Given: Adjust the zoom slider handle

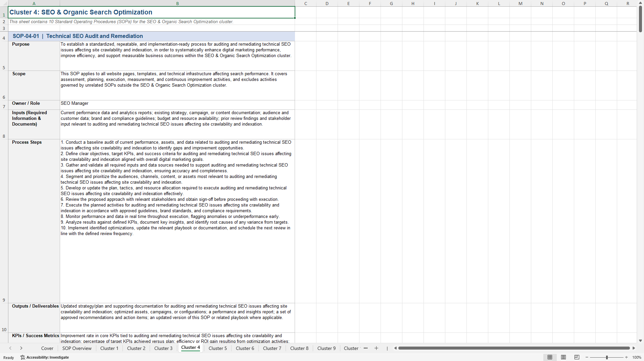Looking at the screenshot, I should click(x=607, y=357).
